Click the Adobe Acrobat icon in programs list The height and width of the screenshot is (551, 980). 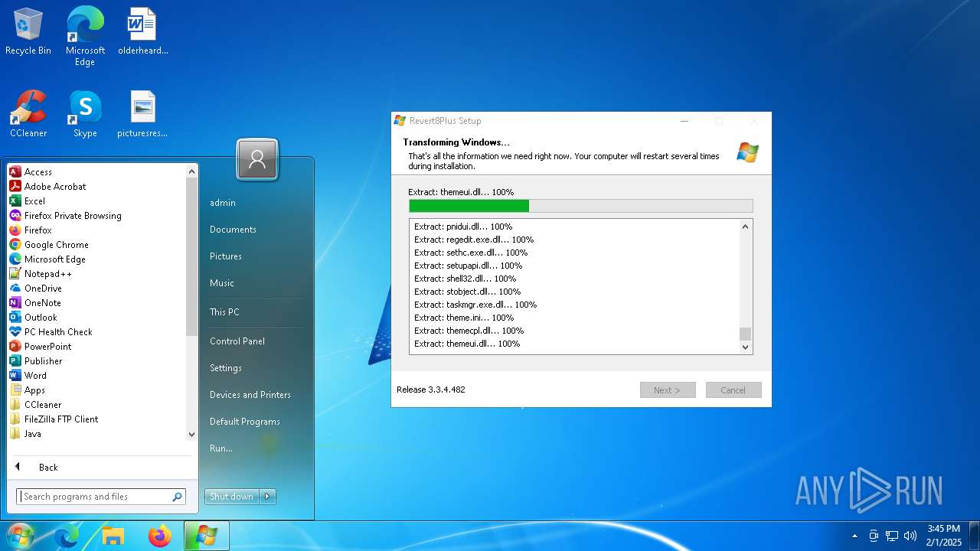click(15, 187)
